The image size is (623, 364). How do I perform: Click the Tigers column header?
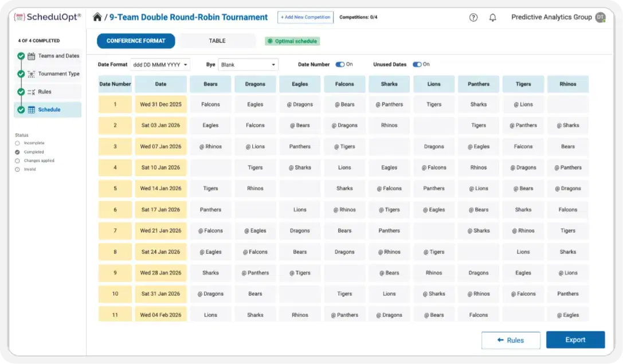coord(523,84)
